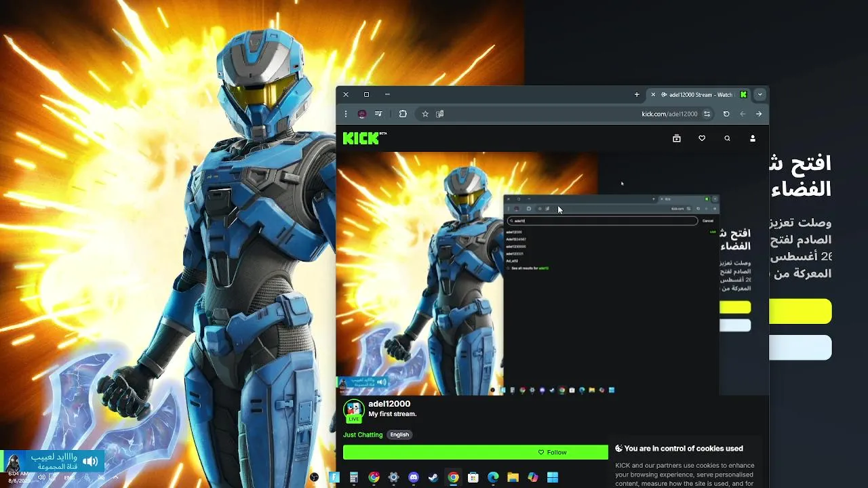Open adel12000 channel avatar
This screenshot has height=488, width=868.
354,409
